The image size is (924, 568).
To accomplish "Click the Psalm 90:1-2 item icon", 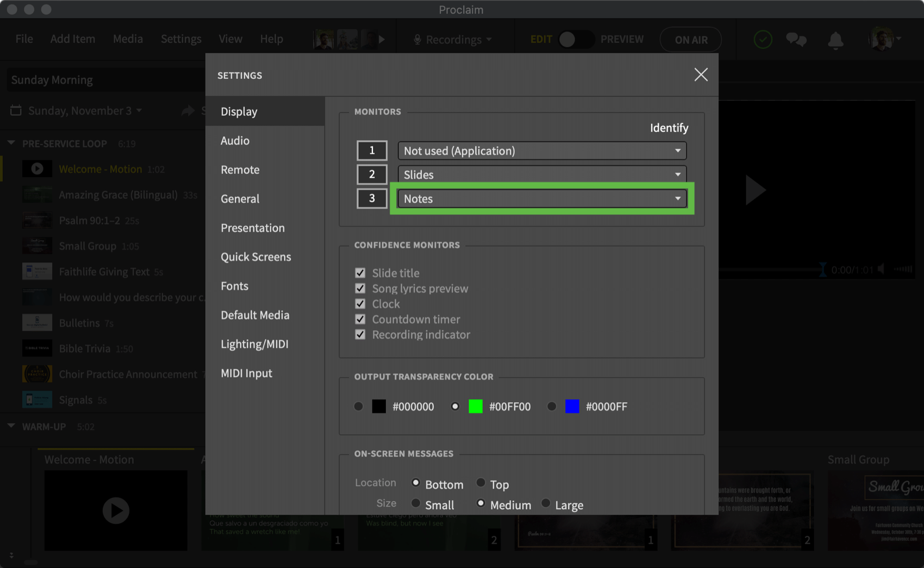I will pos(37,220).
